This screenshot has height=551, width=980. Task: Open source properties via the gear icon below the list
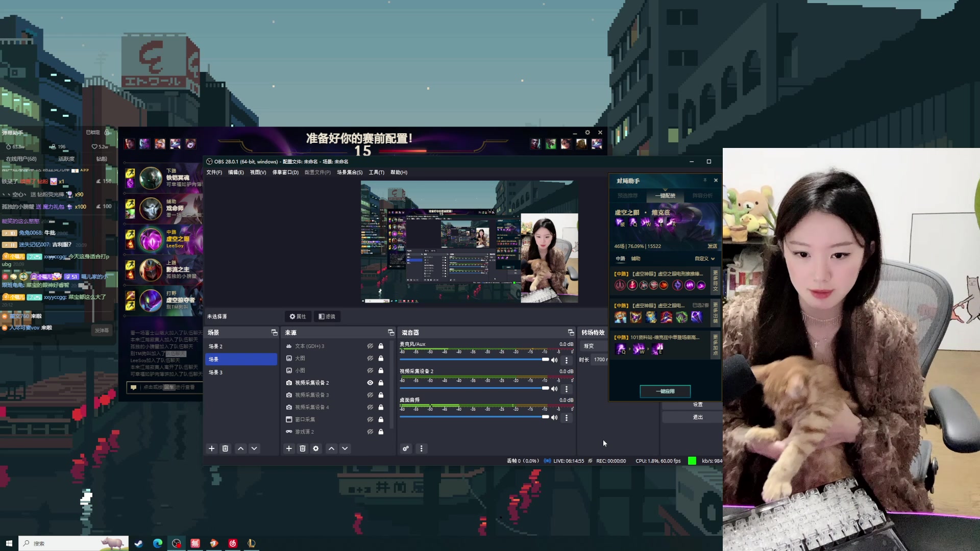click(x=316, y=448)
